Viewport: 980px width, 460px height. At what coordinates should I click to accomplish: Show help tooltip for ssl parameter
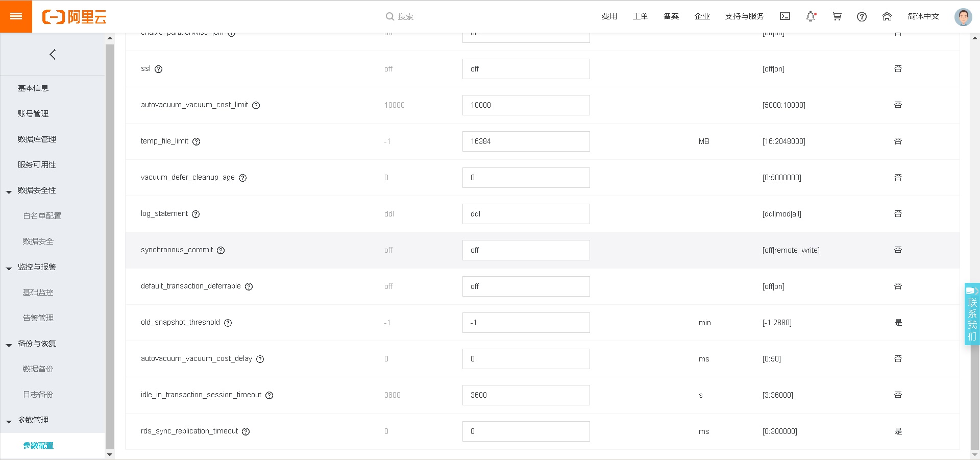point(159,69)
